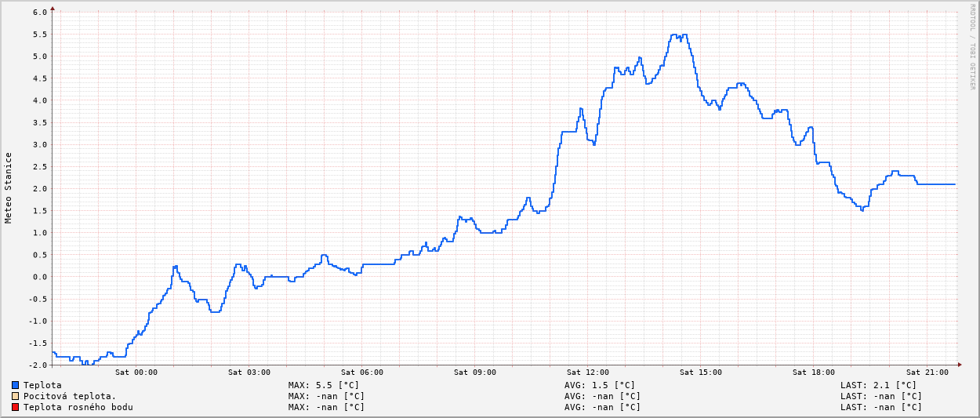
Task: Select the Teplota rosného bodu legend label
Action: coord(78,407)
